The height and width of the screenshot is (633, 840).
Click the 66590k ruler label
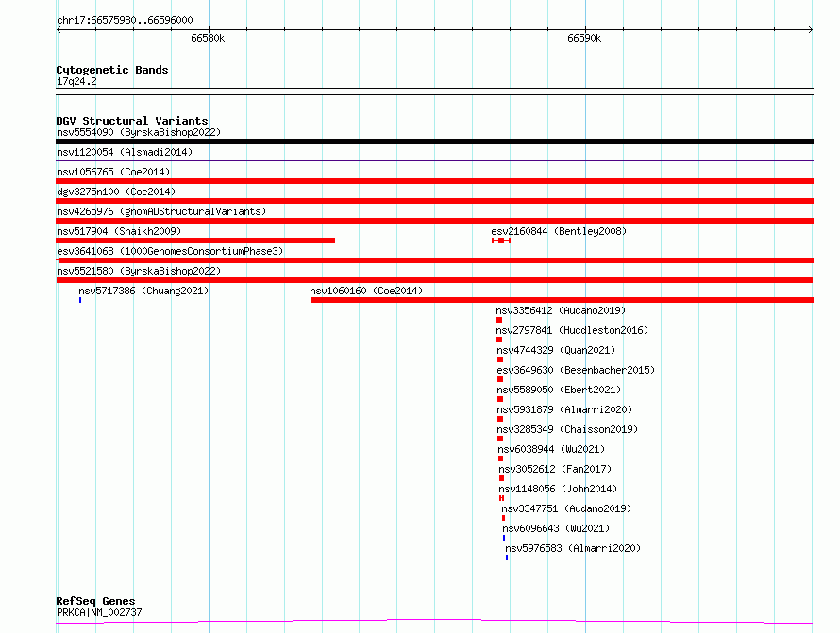coord(584,38)
